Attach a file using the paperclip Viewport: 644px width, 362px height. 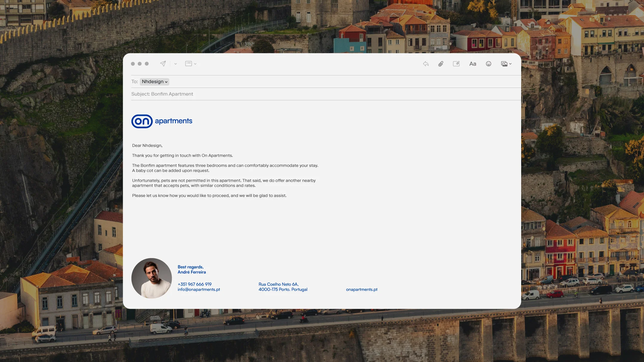[441, 63]
